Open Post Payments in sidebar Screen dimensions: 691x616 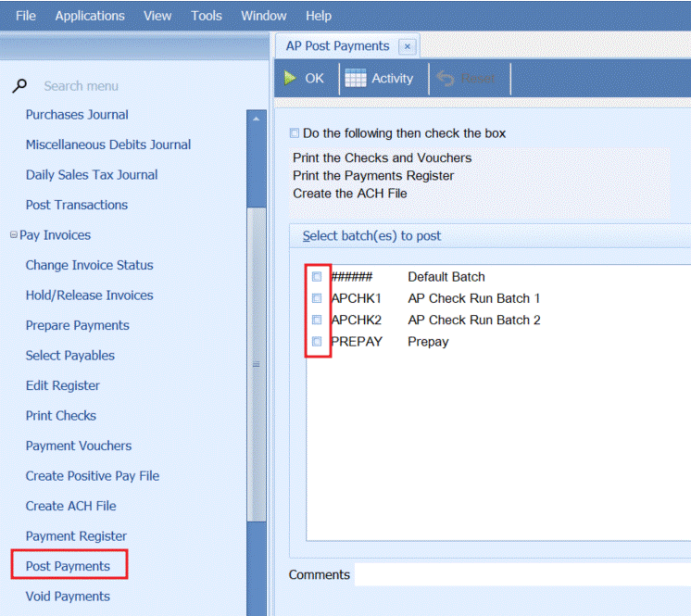tap(68, 566)
